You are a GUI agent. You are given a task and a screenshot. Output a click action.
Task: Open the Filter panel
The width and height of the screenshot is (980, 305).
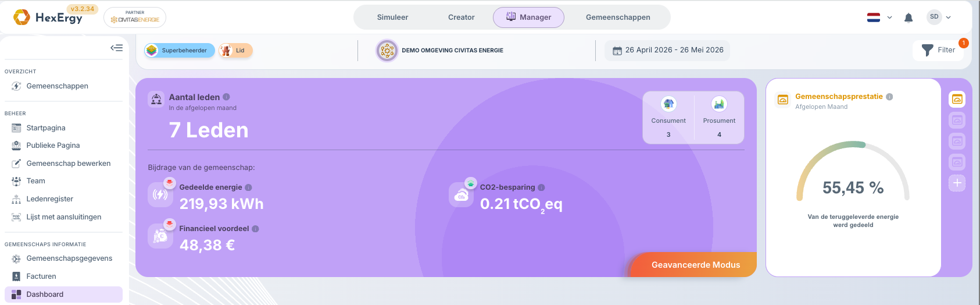pyautogui.click(x=938, y=50)
